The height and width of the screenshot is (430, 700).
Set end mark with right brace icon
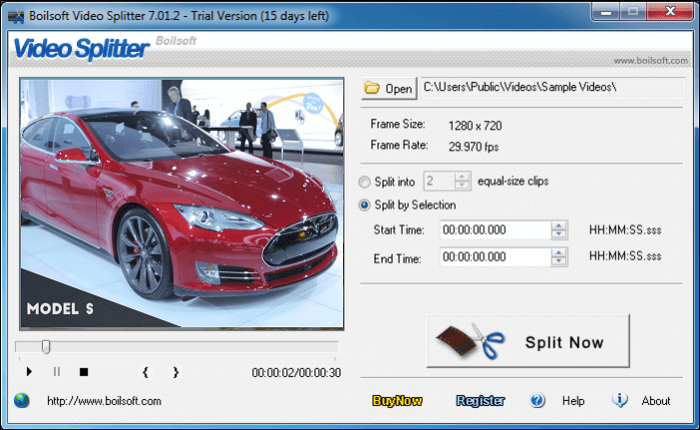pos(176,372)
